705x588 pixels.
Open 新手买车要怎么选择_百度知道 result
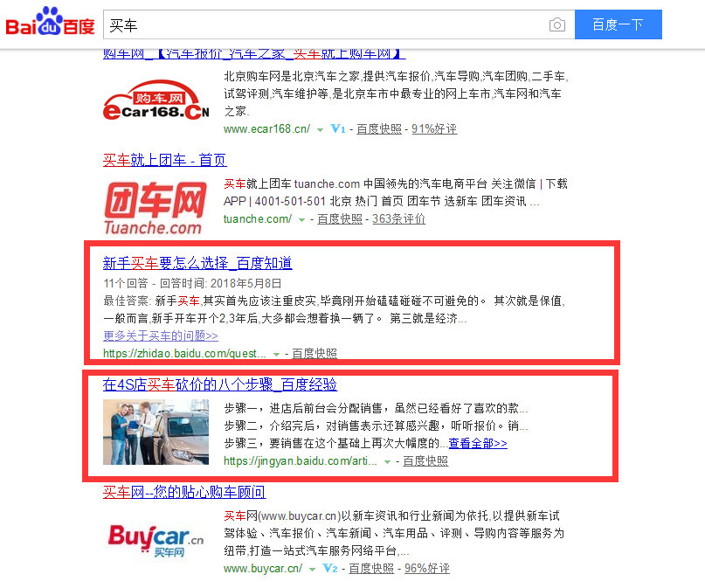pos(197,263)
